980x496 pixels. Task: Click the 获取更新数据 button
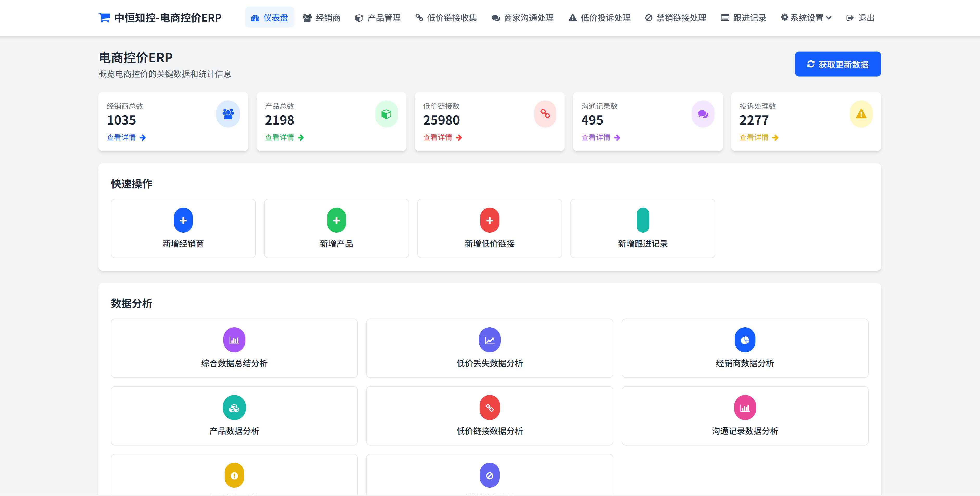click(x=837, y=64)
